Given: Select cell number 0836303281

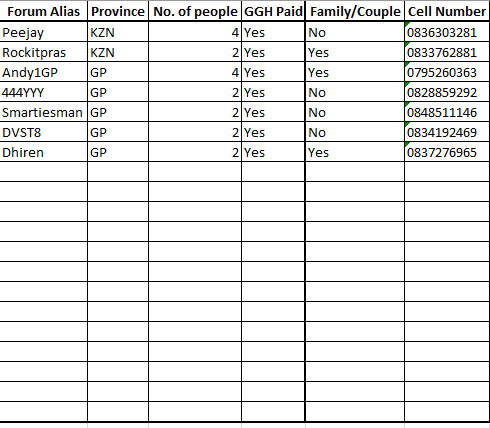Looking at the screenshot, I should point(447,32).
